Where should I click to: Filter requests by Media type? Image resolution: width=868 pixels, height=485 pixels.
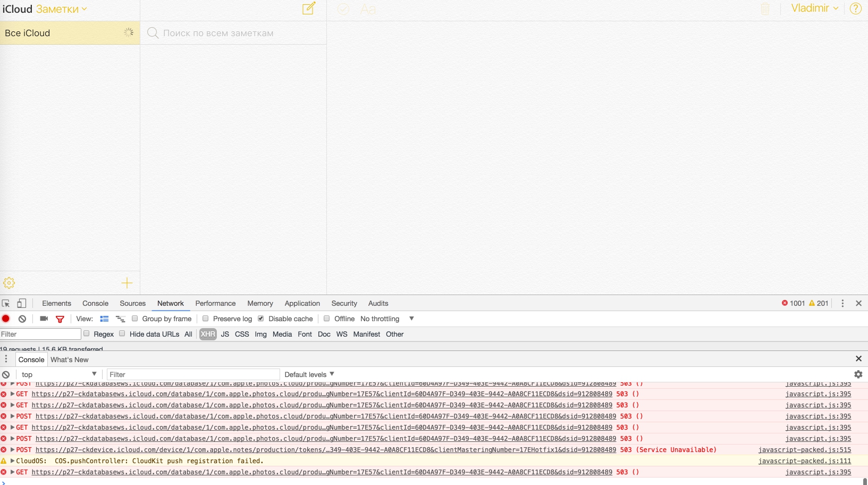(x=282, y=334)
